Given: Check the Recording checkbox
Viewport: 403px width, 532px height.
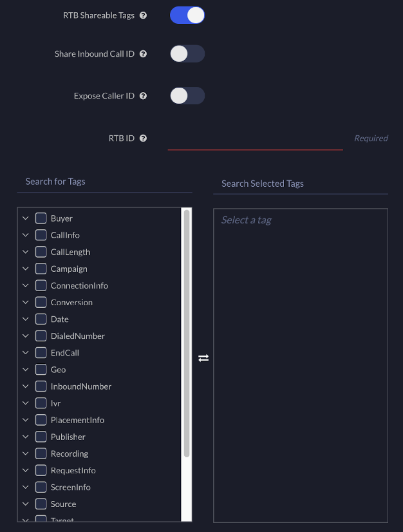Looking at the screenshot, I should [40, 453].
